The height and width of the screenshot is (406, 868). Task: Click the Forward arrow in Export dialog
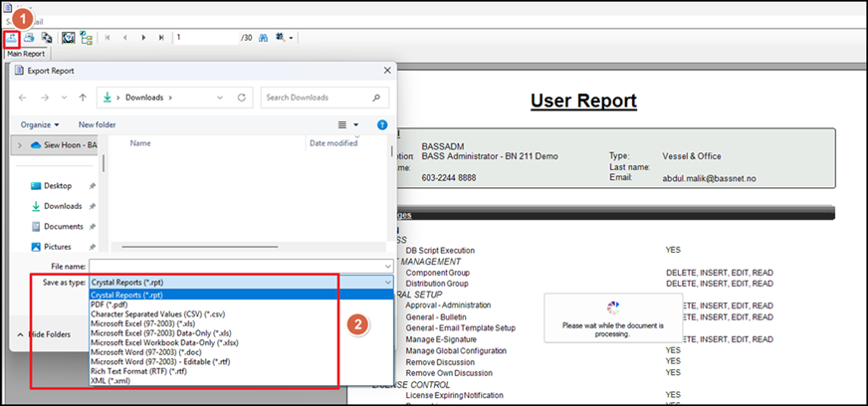point(44,98)
